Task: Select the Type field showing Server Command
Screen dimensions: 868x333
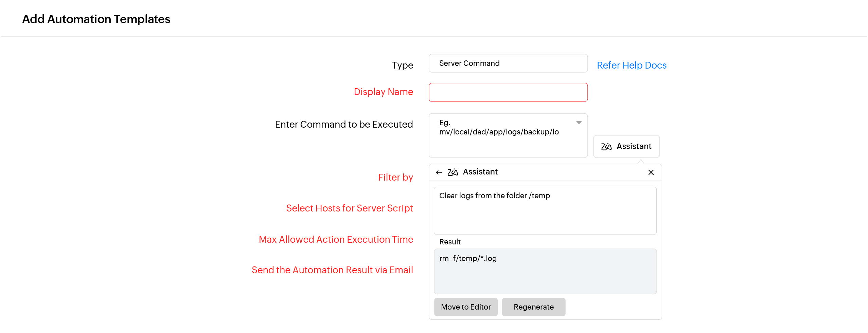Action: [508, 63]
